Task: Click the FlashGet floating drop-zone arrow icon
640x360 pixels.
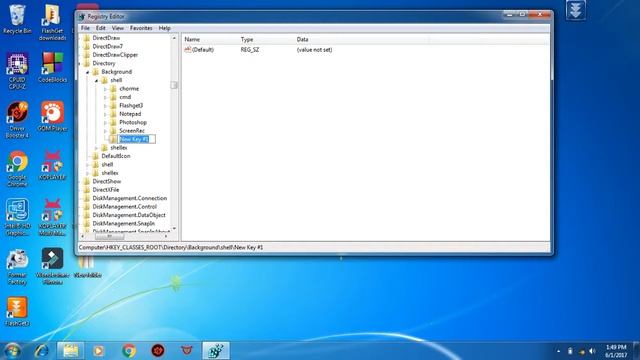Action: tap(576, 10)
